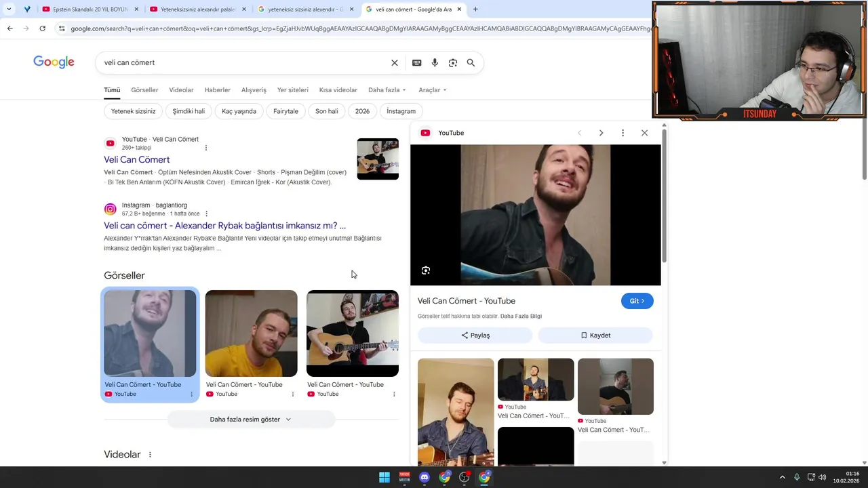The image size is (868, 488).
Task: Click the Yetenek sizsiniz chip
Action: point(134,111)
